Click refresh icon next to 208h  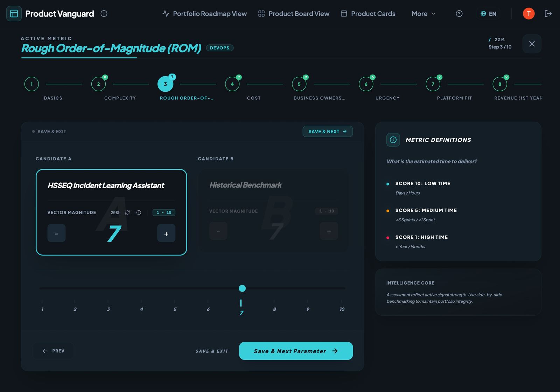click(x=127, y=212)
